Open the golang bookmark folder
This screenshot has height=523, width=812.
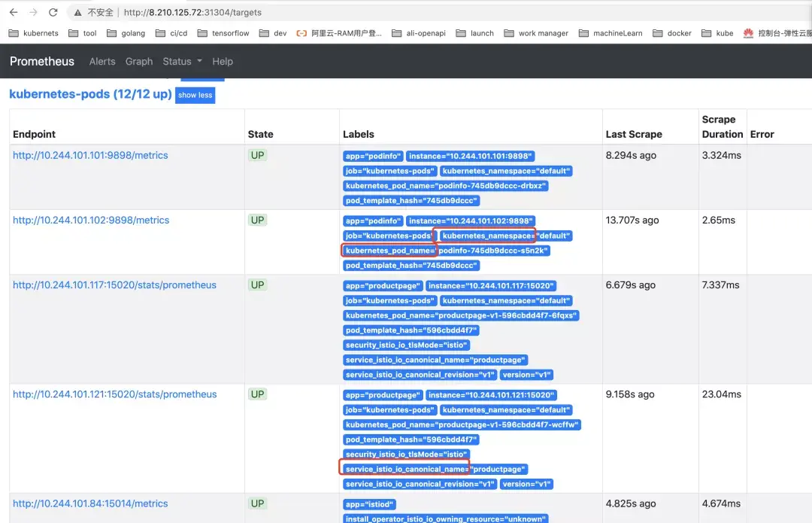click(126, 33)
